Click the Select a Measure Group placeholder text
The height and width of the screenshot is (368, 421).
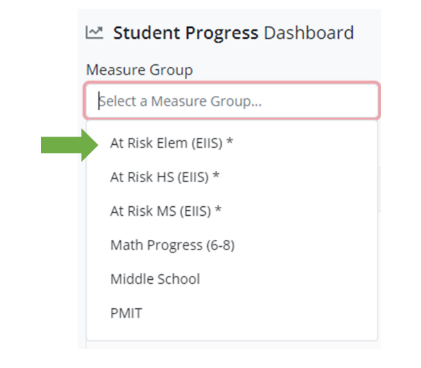tap(180, 101)
